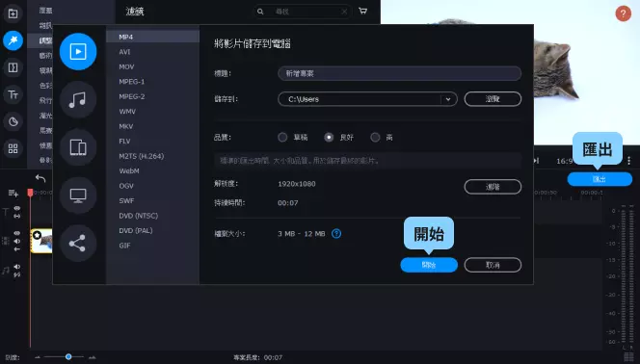Select the 高 high quality radio
The height and width of the screenshot is (364, 640).
coord(375,138)
